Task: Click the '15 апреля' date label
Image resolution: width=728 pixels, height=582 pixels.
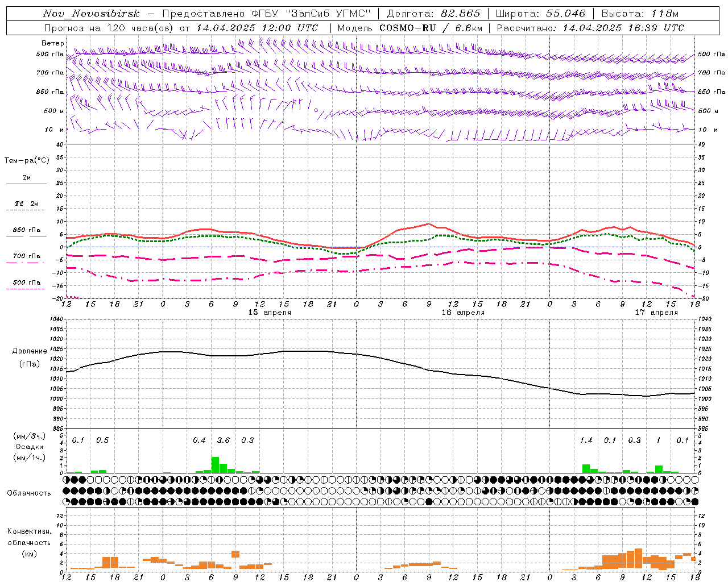Action: point(270,313)
